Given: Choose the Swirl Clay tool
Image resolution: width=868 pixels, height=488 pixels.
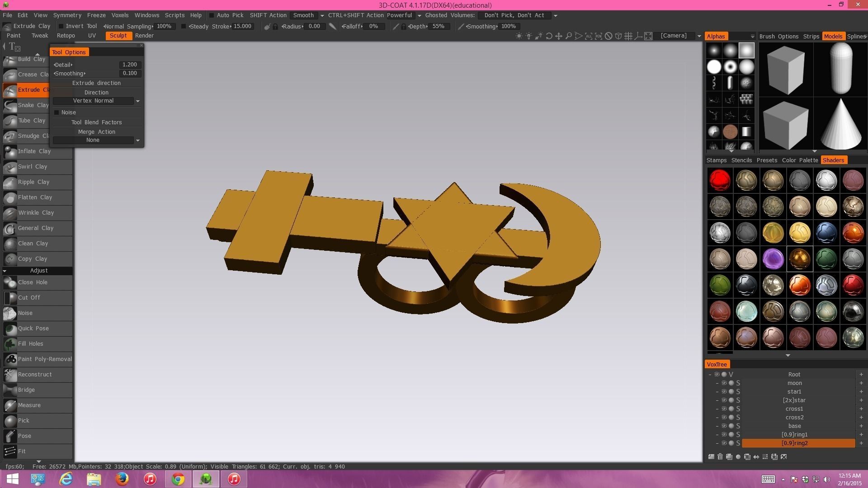Looking at the screenshot, I should pyautogui.click(x=38, y=167).
